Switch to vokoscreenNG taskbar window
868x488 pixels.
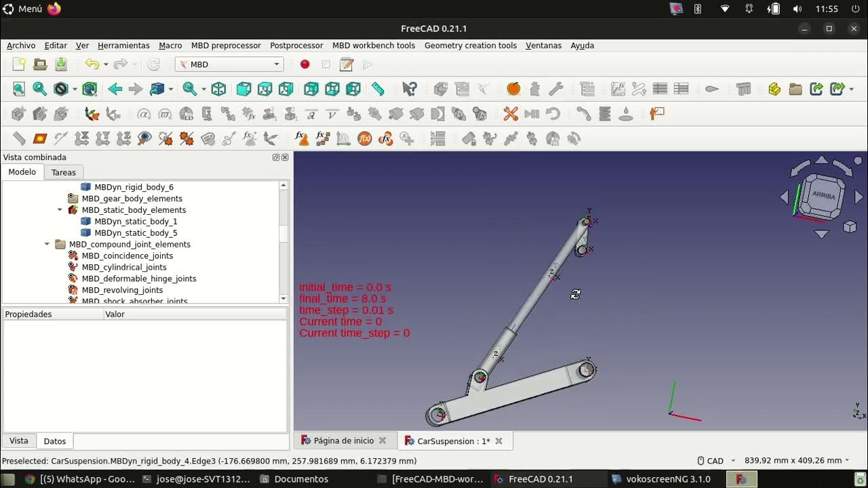point(661,479)
